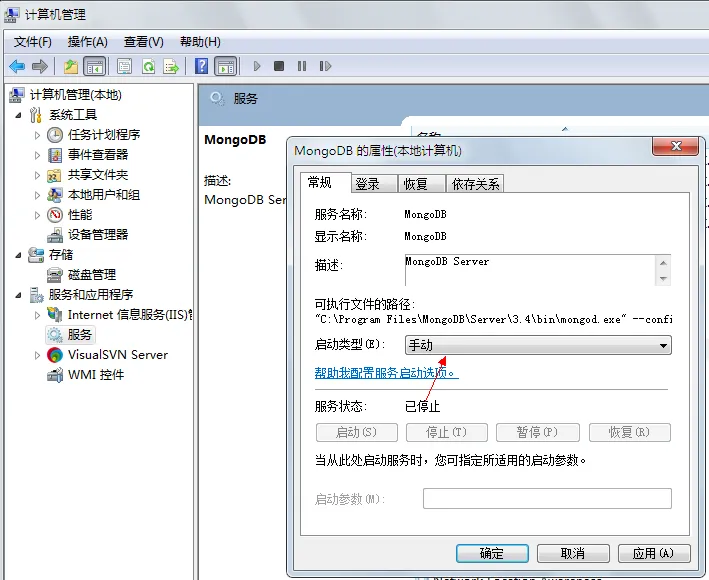709x580 pixels.
Task: Expand the 性能 node
Action: pos(37,215)
